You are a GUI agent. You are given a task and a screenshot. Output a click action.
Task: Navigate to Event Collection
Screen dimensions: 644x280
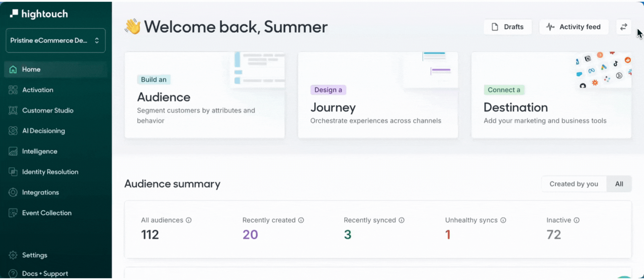tap(46, 213)
